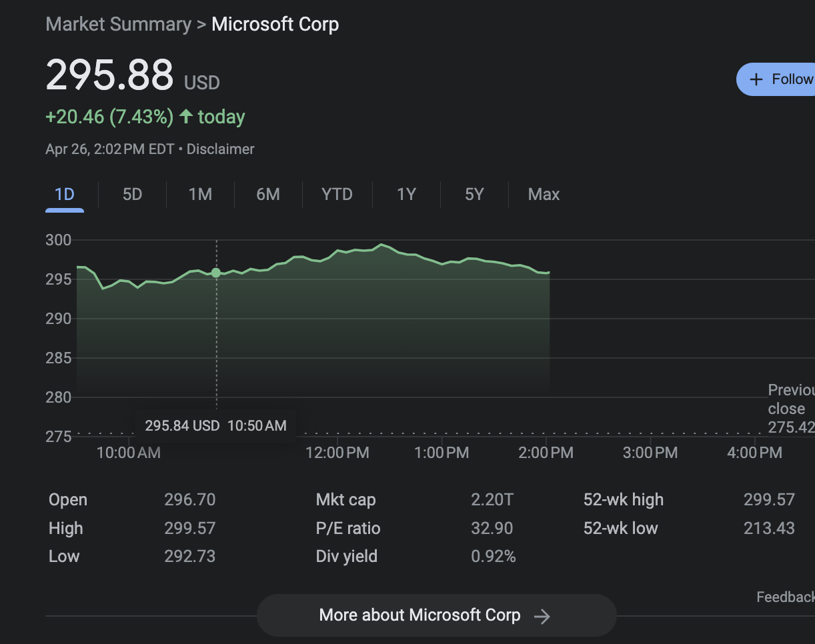Go back to Market Summary
The width and height of the screenshot is (815, 644).
coord(118,24)
